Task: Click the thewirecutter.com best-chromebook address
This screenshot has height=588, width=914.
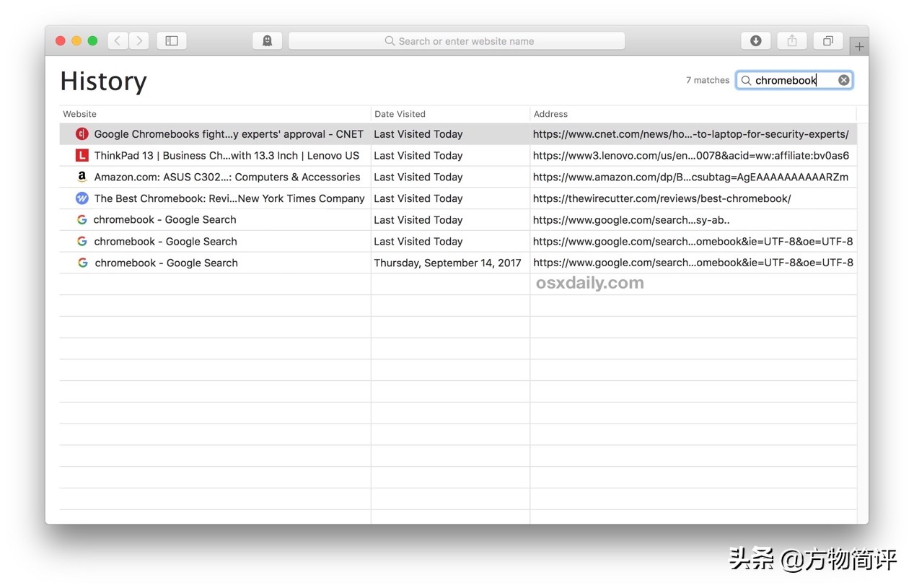Action: pos(662,198)
